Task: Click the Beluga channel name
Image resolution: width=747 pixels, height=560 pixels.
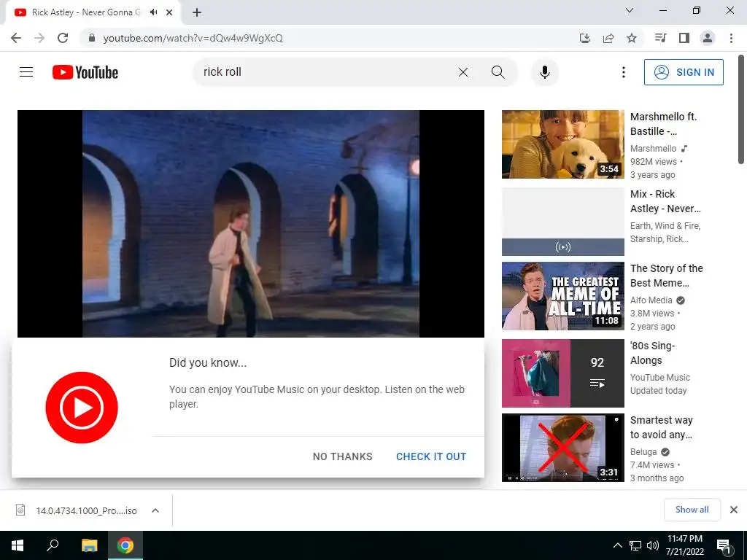Action: tap(643, 451)
